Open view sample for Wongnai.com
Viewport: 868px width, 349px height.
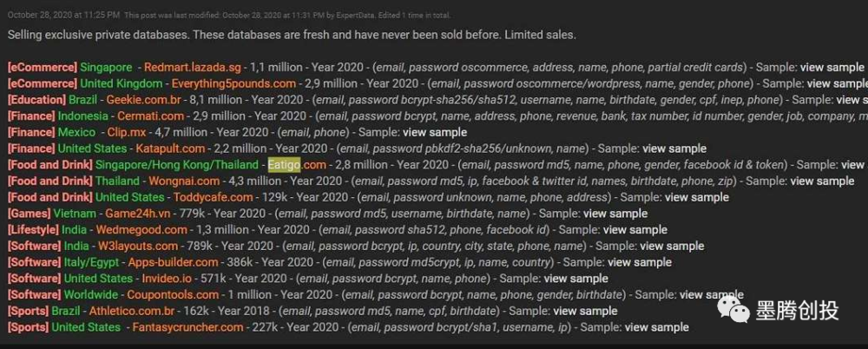coord(822,181)
